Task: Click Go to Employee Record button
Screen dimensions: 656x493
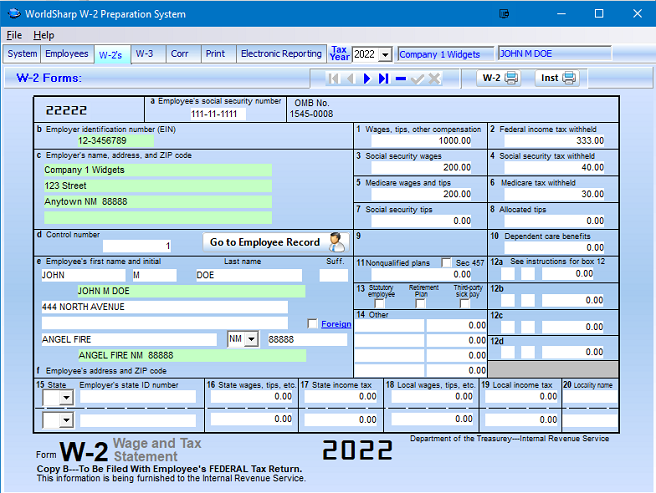Action: point(274,242)
